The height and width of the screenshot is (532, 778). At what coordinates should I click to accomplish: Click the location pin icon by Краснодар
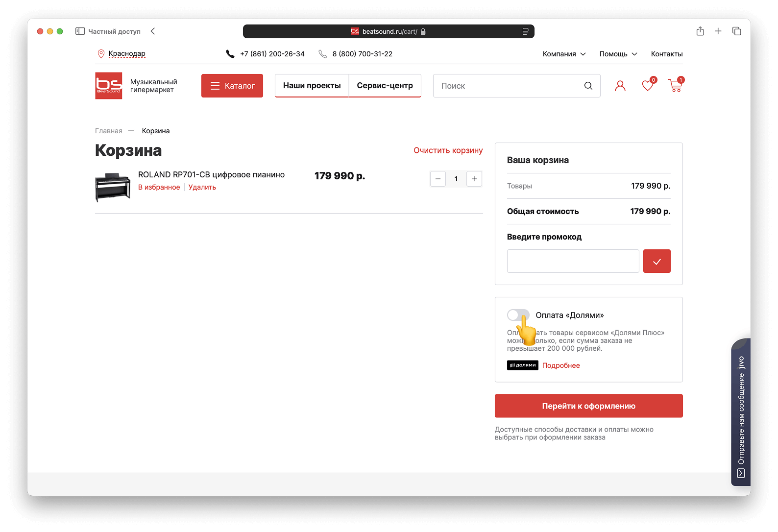101,54
